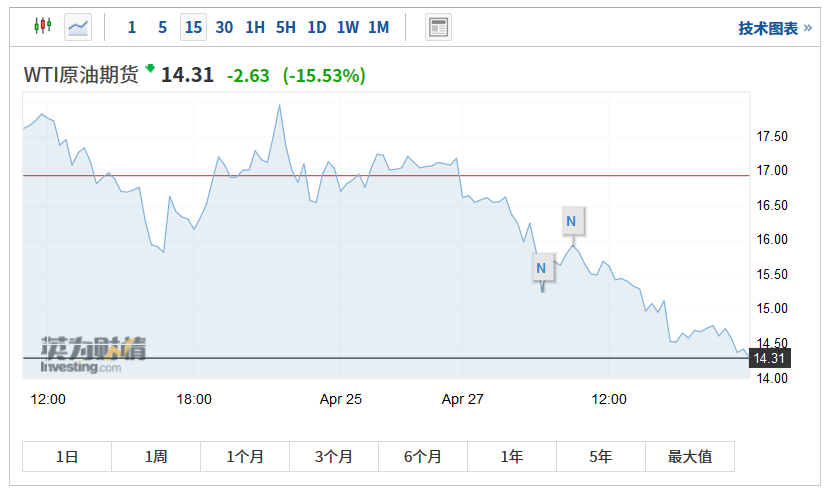Screen dimensions: 831x494
Task: Switch to candlestick chart view
Action: pos(42,27)
